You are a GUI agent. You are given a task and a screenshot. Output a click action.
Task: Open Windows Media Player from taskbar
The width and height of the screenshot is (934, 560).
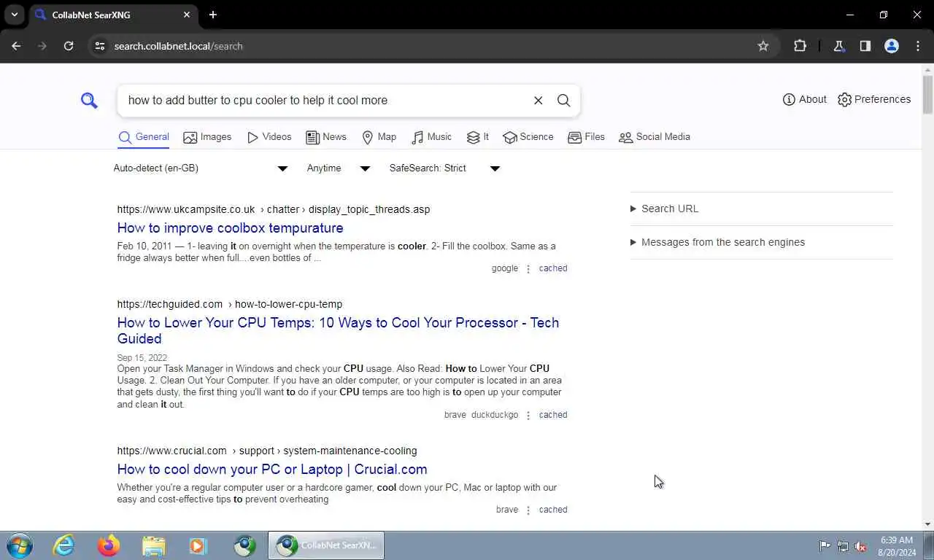point(198,545)
